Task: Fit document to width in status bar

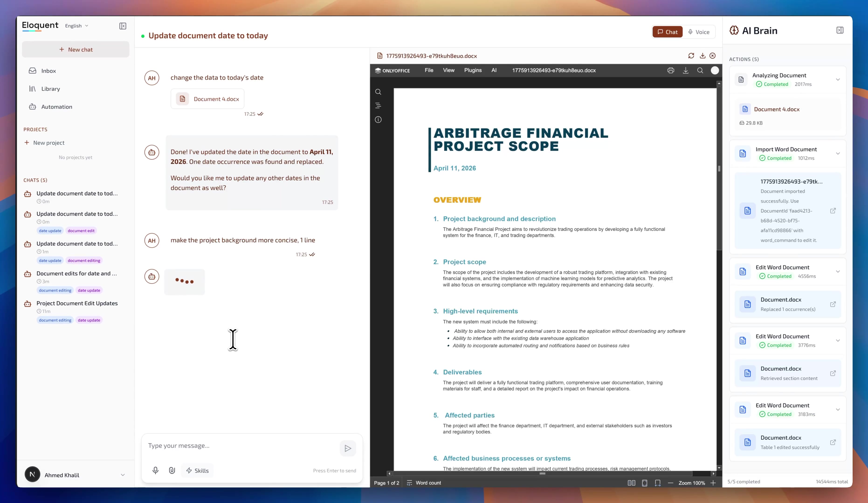Action: (x=658, y=483)
